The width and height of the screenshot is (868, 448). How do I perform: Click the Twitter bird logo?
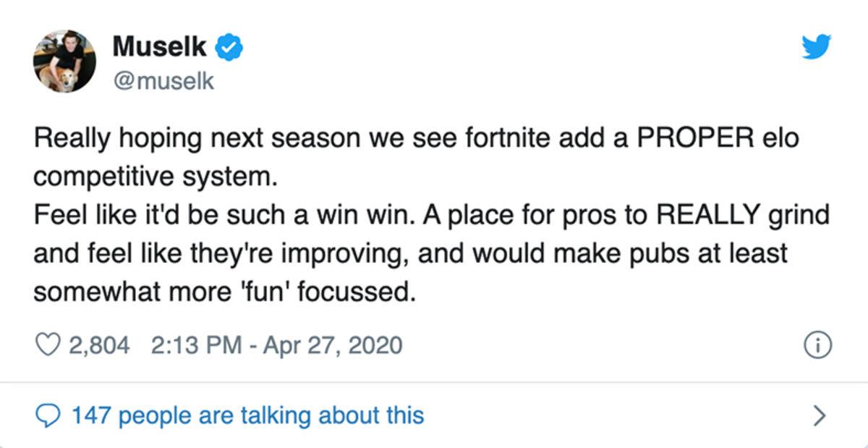click(817, 48)
